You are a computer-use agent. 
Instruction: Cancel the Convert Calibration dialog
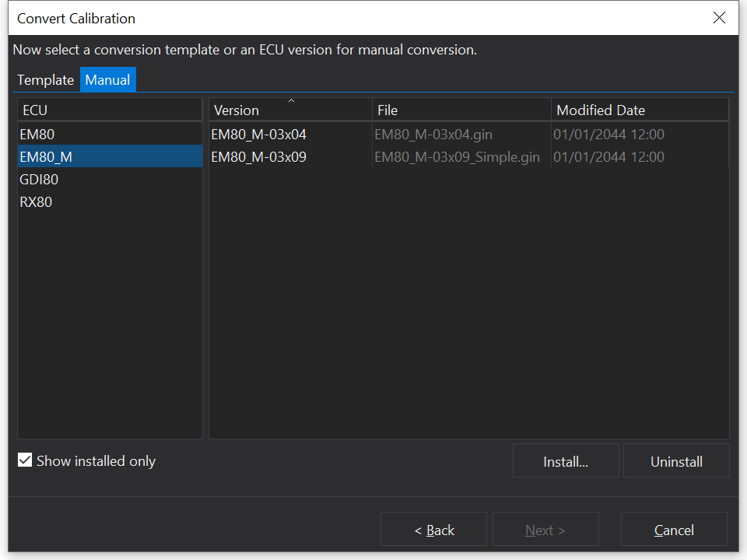[x=674, y=530]
